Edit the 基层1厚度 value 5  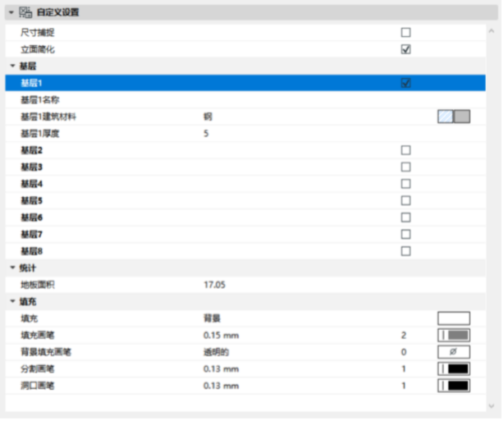pyautogui.click(x=206, y=134)
